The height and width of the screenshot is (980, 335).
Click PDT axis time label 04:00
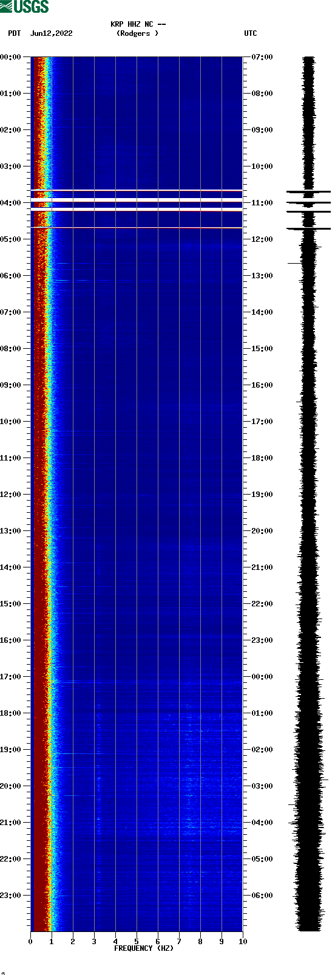pyautogui.click(x=10, y=203)
